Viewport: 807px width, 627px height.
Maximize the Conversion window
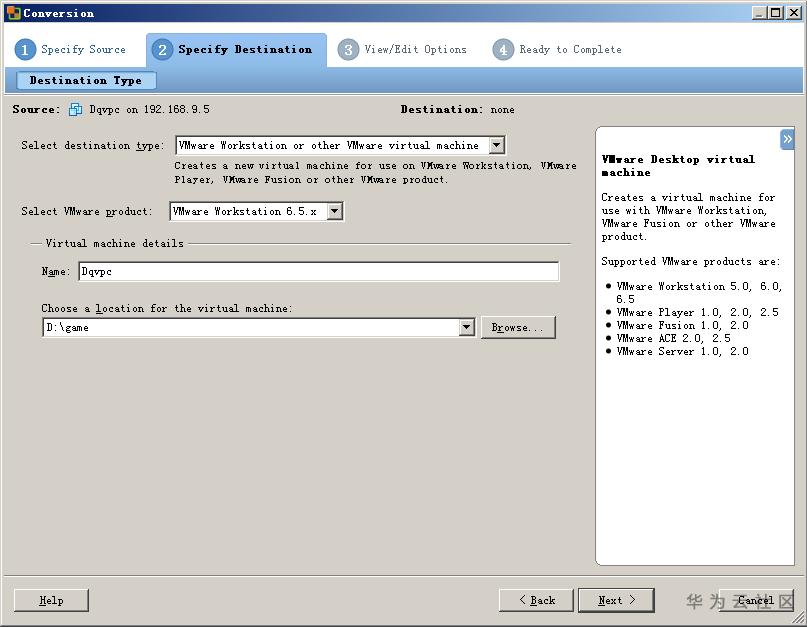click(x=776, y=13)
